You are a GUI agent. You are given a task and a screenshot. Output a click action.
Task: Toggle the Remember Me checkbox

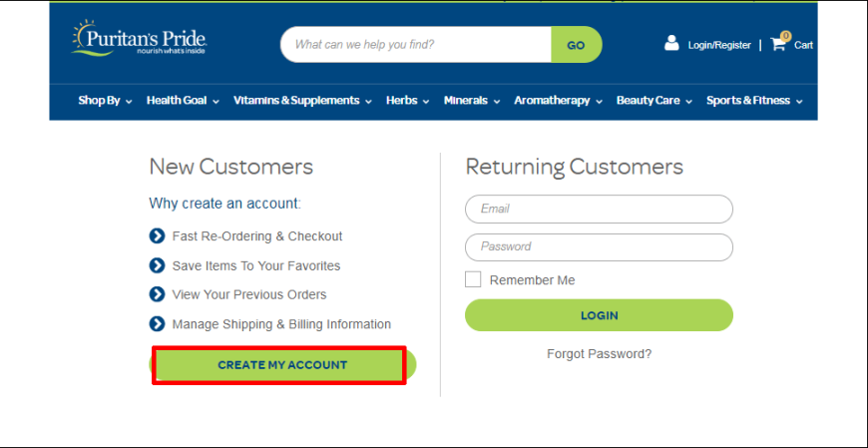coord(473,279)
